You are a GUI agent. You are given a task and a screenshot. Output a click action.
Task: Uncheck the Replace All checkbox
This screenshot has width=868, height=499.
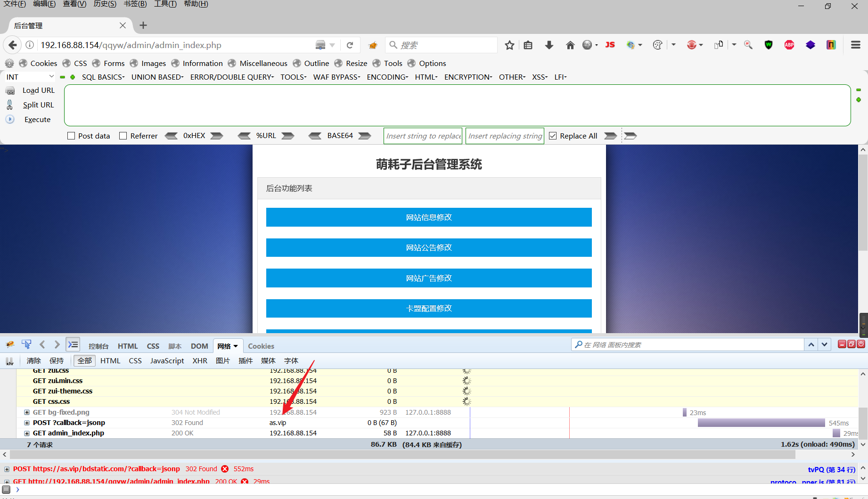tap(553, 136)
